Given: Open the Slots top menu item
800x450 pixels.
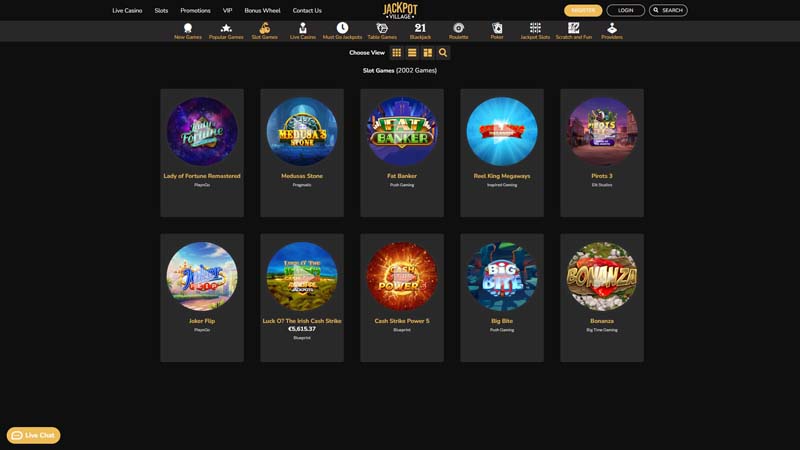Looking at the screenshot, I should (x=161, y=10).
